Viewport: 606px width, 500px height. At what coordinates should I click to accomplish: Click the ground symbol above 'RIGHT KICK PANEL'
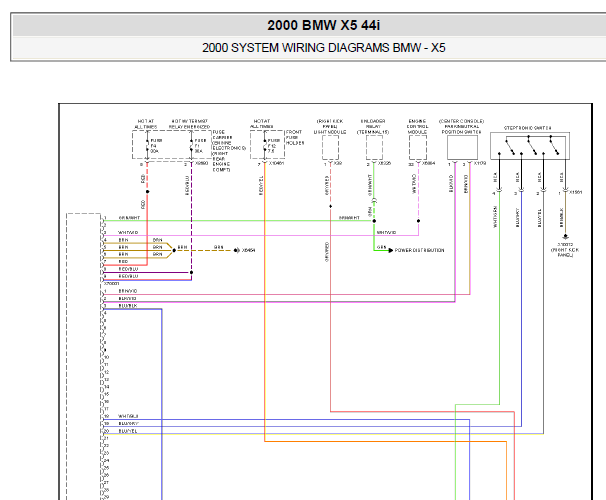coord(565,236)
